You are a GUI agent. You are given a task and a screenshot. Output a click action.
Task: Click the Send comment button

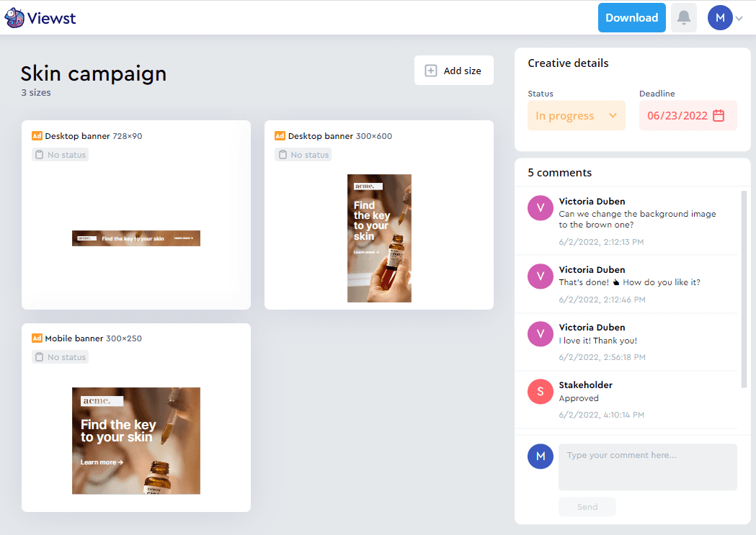coord(587,507)
